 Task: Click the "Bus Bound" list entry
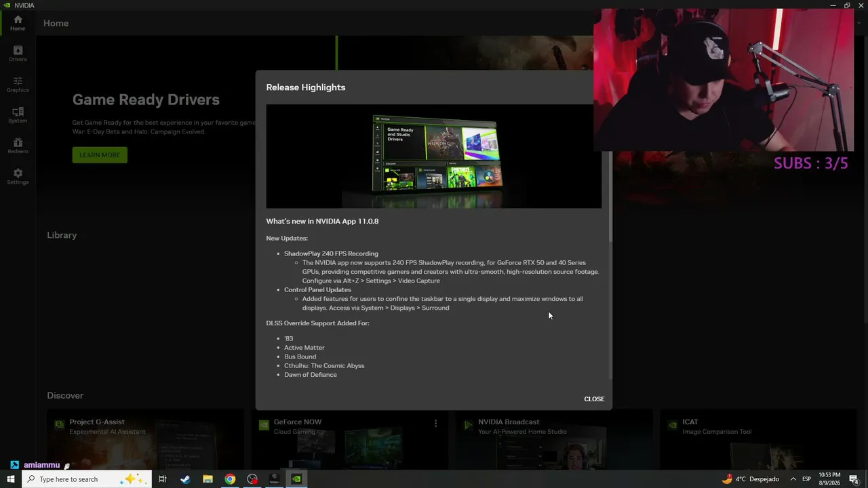coord(300,357)
